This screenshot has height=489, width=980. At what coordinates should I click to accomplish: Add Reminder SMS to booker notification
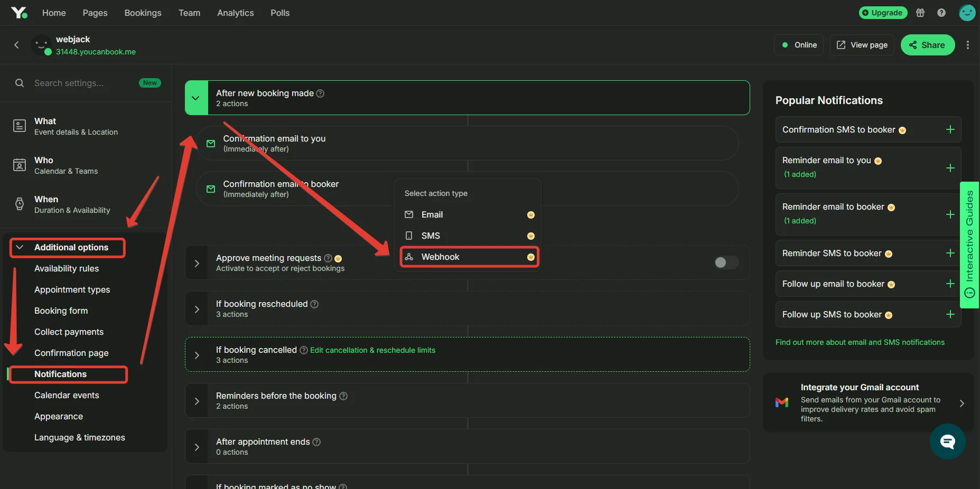pyautogui.click(x=950, y=253)
